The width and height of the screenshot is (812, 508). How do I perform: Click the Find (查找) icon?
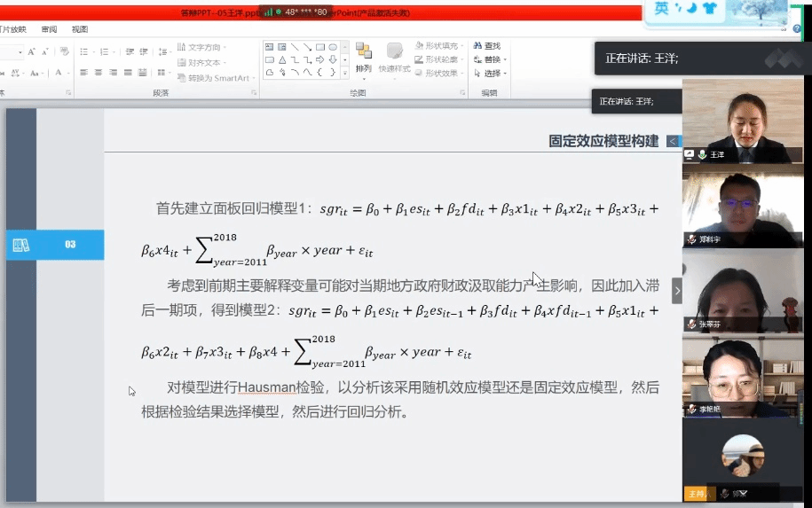point(477,46)
